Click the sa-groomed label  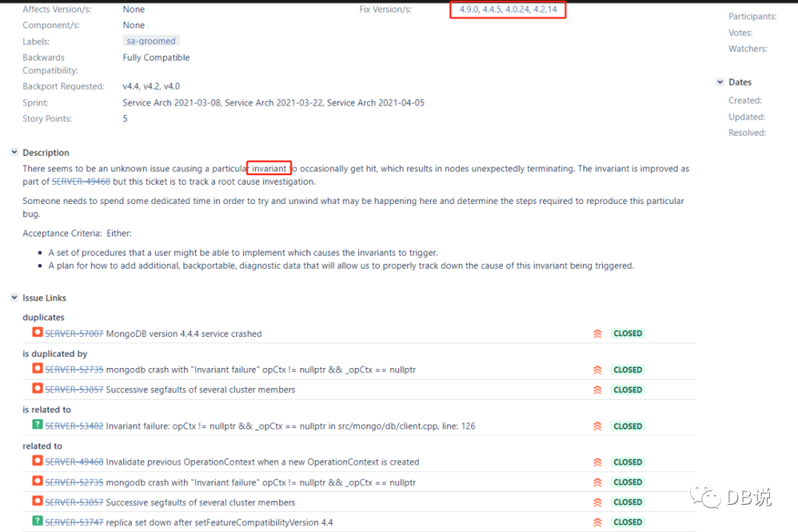(x=151, y=41)
